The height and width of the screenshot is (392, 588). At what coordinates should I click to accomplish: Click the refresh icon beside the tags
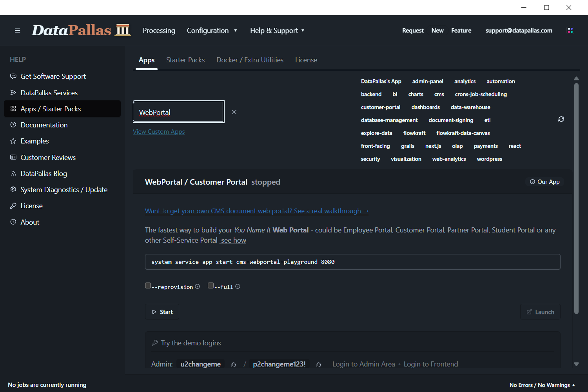[x=561, y=119]
